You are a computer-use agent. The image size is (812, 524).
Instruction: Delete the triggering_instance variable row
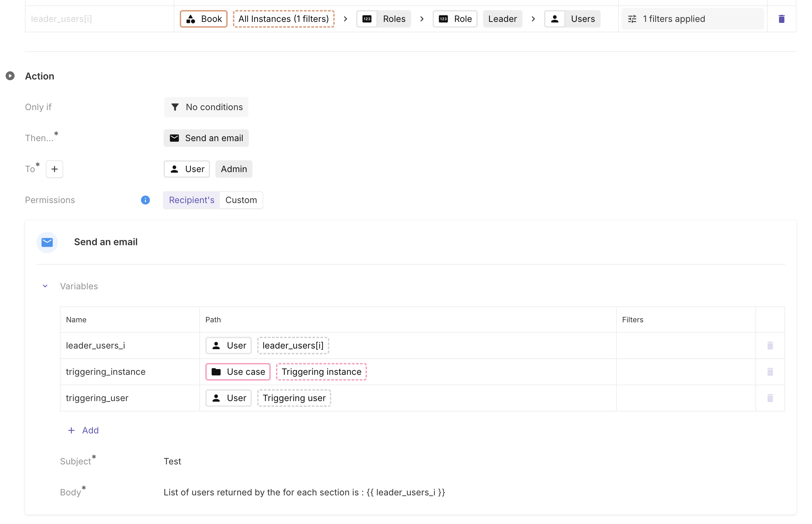(770, 372)
